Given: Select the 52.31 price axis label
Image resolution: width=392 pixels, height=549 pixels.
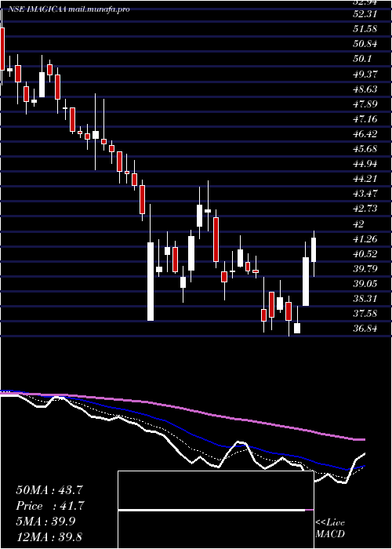Looking at the screenshot, I should (x=365, y=14).
